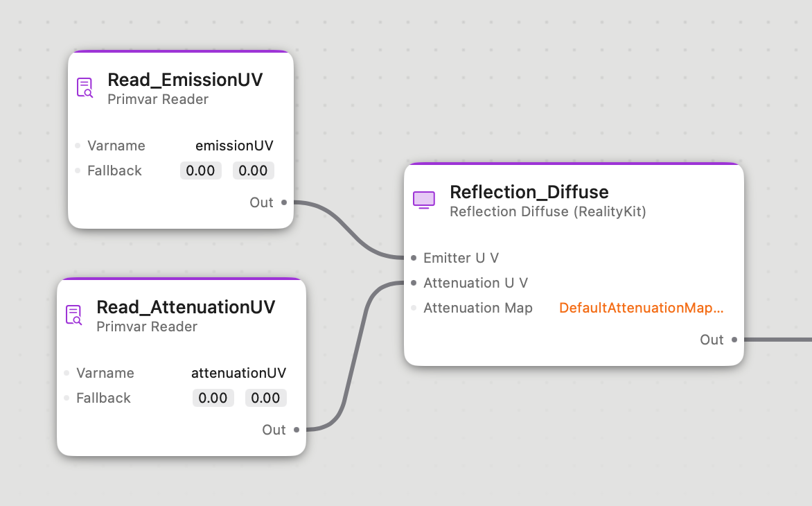Select the Emitter U V input port
This screenshot has height=506, width=812.
tap(414, 257)
